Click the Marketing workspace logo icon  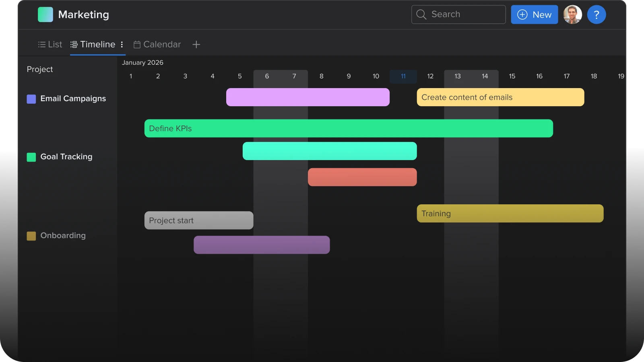(x=45, y=14)
